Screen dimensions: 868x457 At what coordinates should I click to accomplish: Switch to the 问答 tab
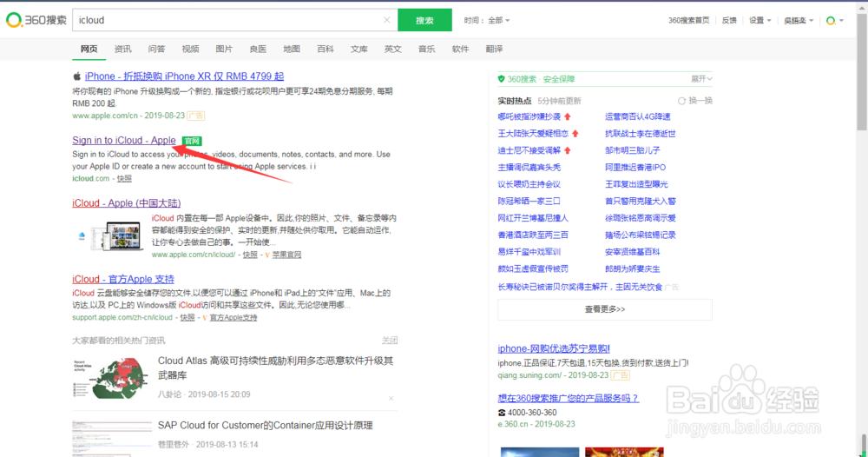[156, 49]
